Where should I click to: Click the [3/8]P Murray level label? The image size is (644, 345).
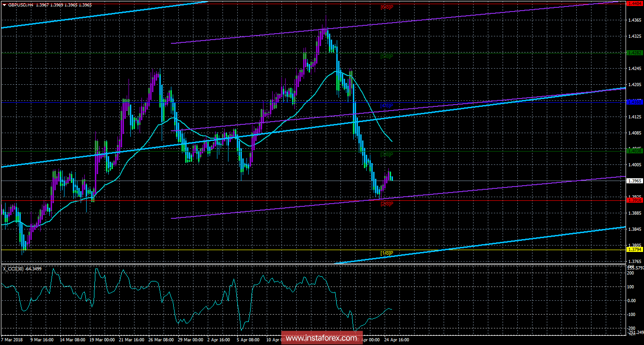tap(386, 155)
